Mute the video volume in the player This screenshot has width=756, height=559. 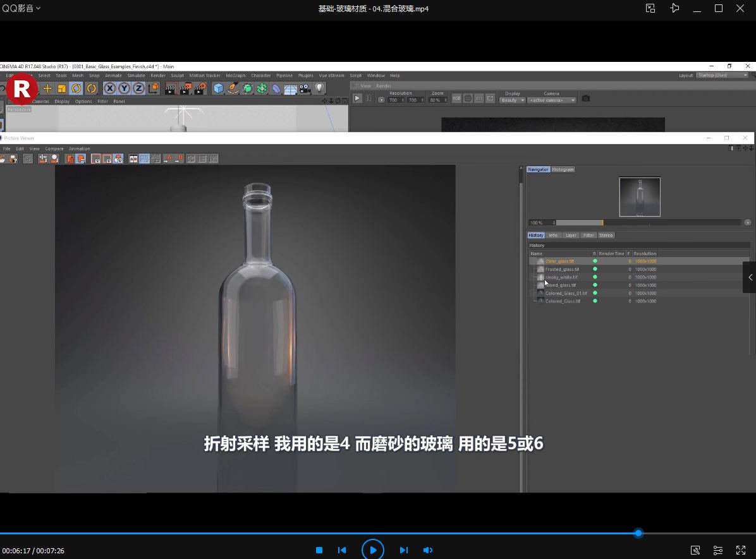pos(428,550)
